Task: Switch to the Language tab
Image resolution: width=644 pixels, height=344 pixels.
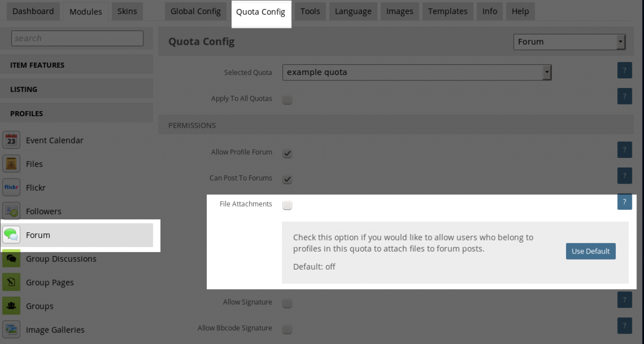Action: [353, 11]
